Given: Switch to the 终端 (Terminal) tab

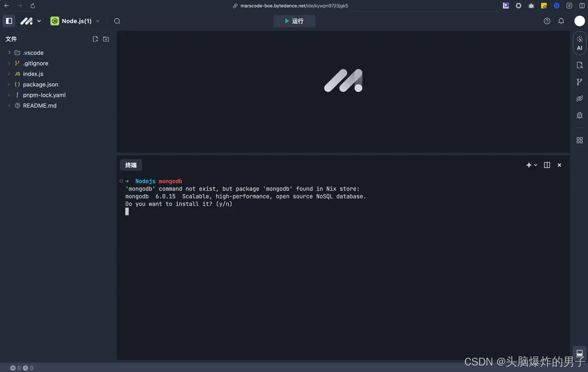Looking at the screenshot, I should (x=131, y=165).
